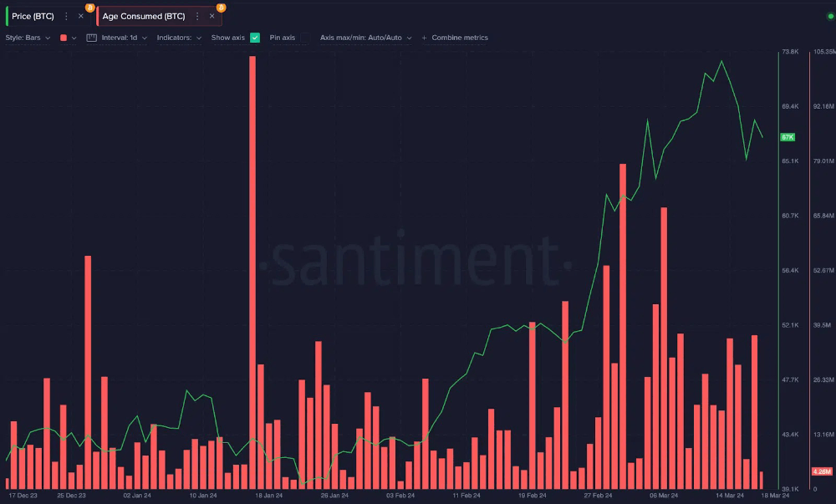Screen dimensions: 836x504
Task: Open Price (BTC) three-dot options menu
Action: 67,17
